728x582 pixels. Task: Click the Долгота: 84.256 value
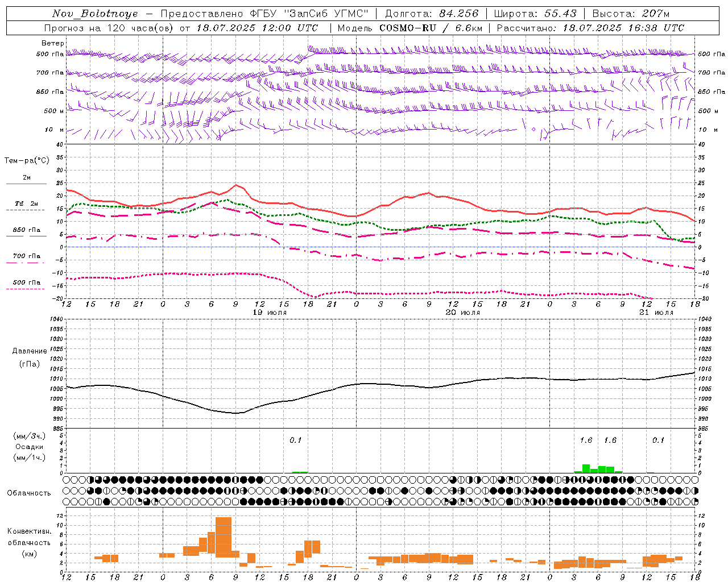click(432, 14)
